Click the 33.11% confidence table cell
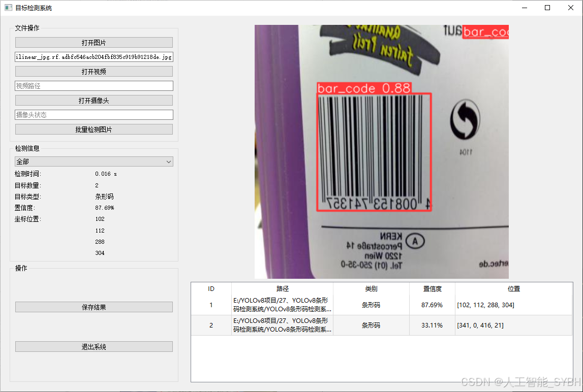This screenshot has width=583, height=392. [x=432, y=325]
